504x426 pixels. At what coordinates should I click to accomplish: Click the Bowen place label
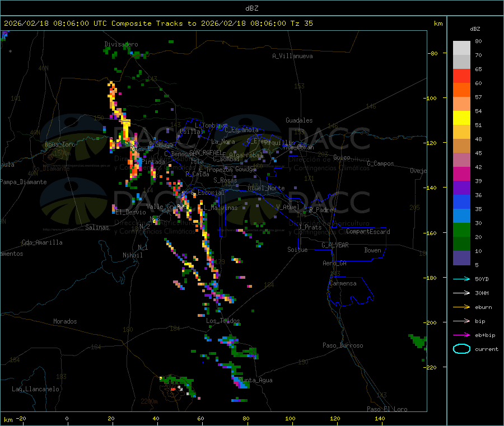click(372, 250)
